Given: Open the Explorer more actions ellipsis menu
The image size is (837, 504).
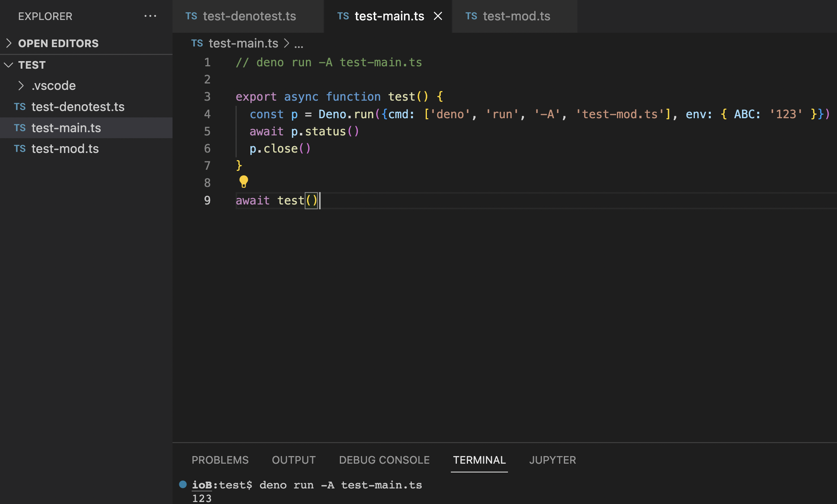Looking at the screenshot, I should pyautogui.click(x=150, y=16).
